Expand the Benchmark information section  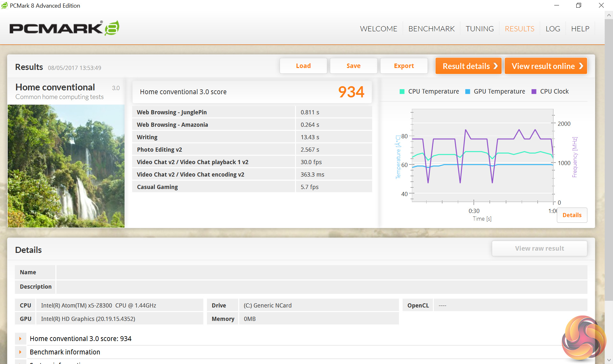(20, 352)
